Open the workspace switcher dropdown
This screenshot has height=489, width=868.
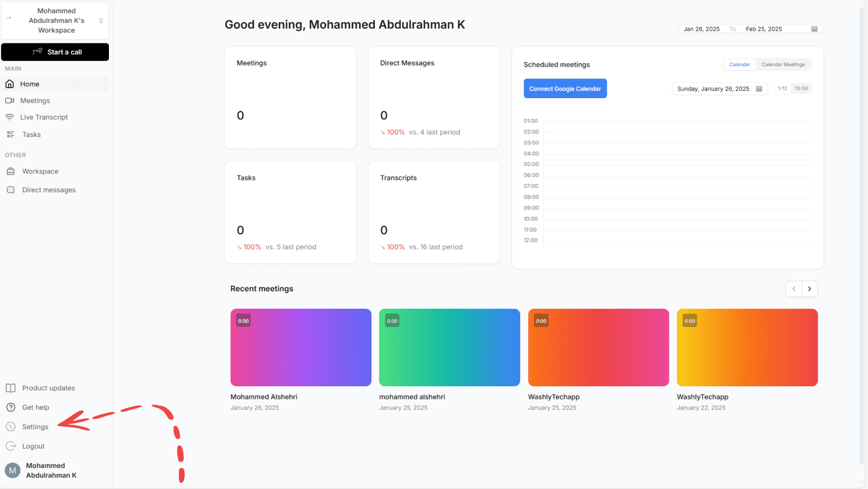55,20
